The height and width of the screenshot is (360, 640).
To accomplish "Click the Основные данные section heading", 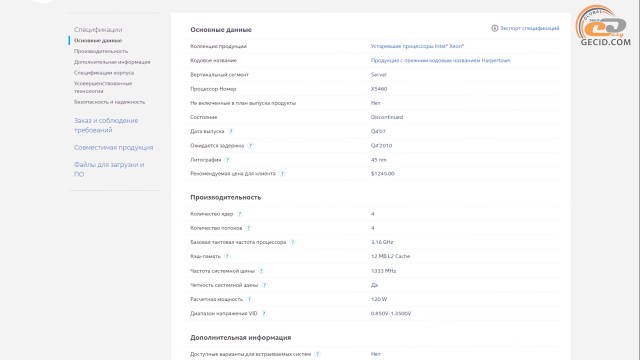I will coord(221,29).
